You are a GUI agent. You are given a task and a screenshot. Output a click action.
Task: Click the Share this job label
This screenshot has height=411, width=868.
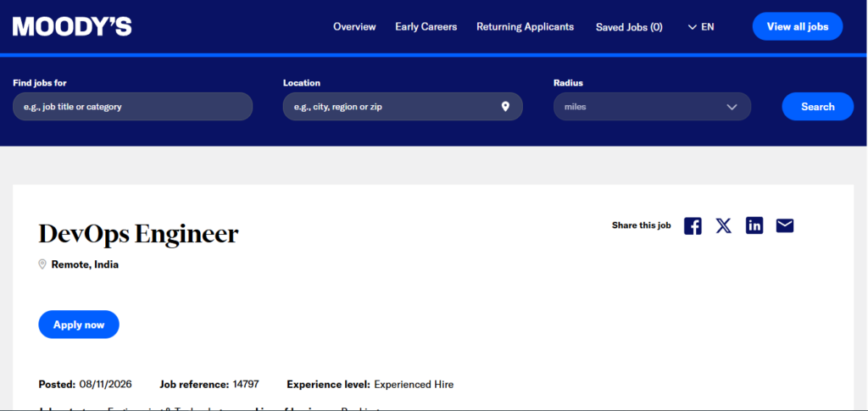click(641, 225)
